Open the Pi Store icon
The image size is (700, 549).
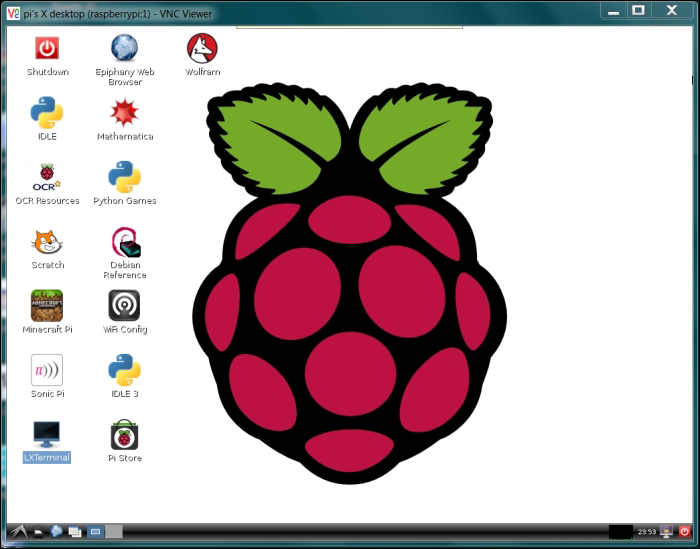coord(125,434)
